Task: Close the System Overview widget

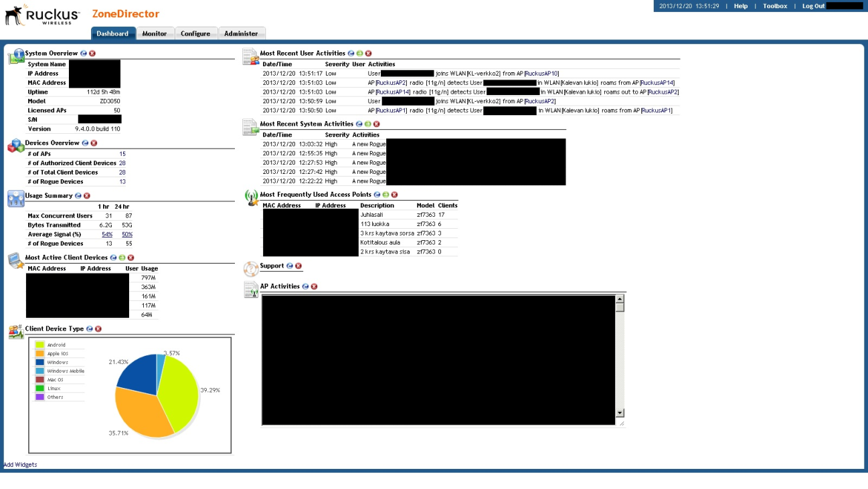Action: (92, 53)
